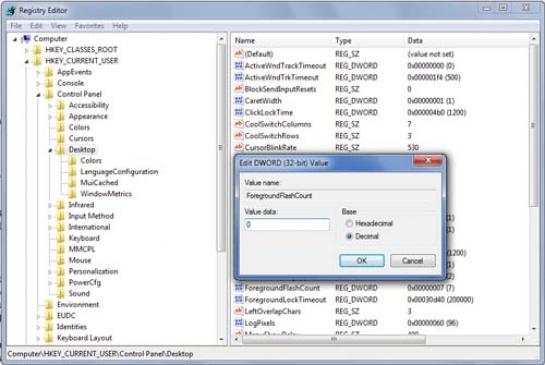Expand the Personalization node
The height and width of the screenshot is (365, 545).
[50, 272]
